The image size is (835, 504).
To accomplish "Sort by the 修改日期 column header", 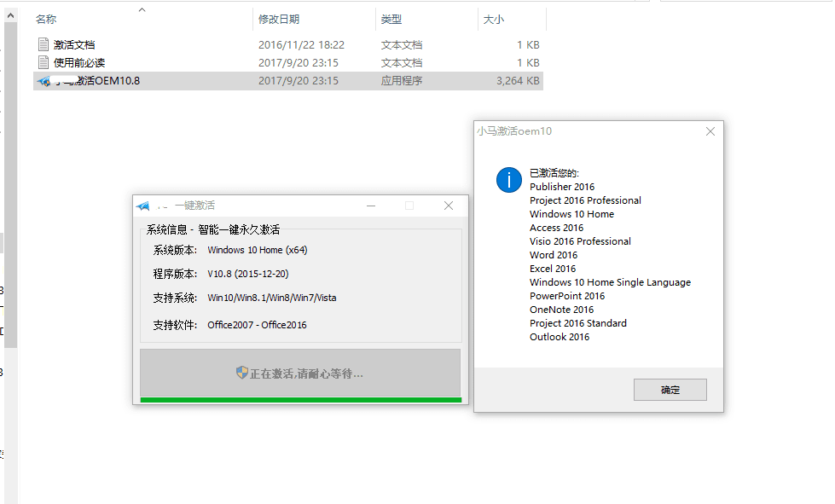I will [x=279, y=19].
